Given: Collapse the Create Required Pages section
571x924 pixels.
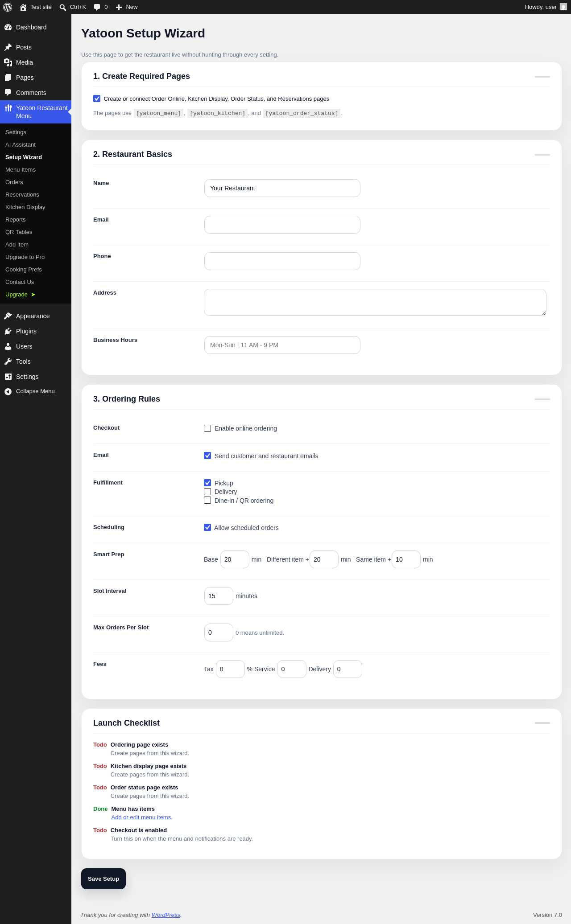Looking at the screenshot, I should [x=542, y=77].
